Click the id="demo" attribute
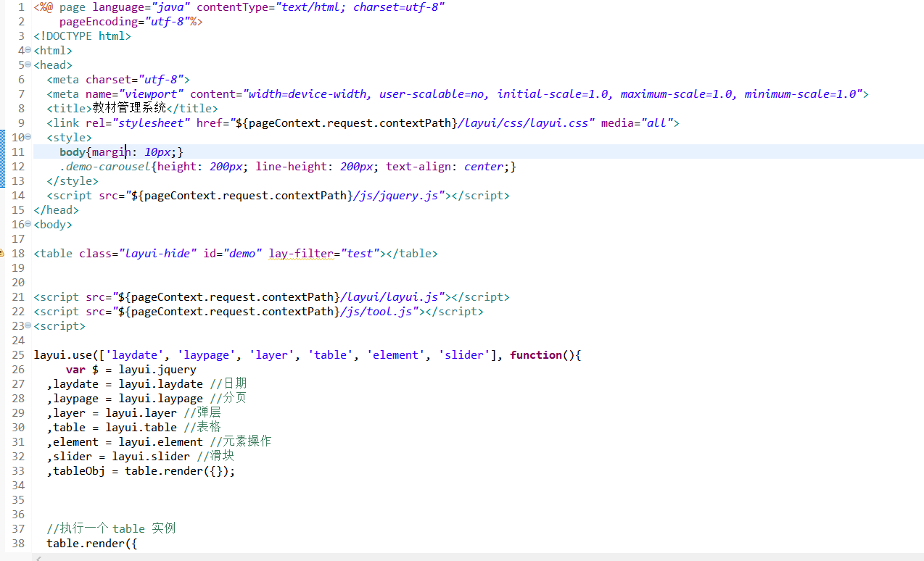The height and width of the screenshot is (561, 924). click(233, 253)
